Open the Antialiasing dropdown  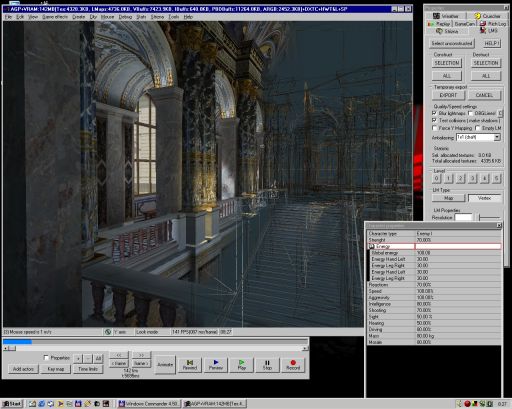(x=497, y=137)
